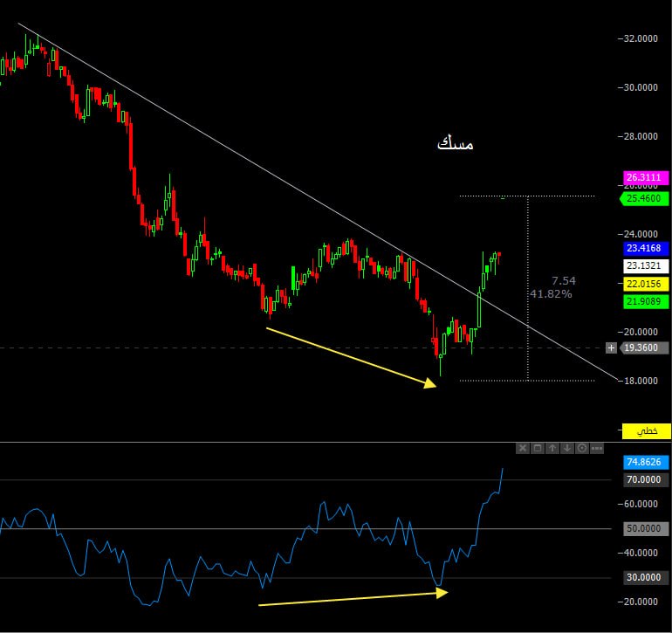Click the magenta 26.3111 price label
This screenshot has height=633, width=672.
tap(646, 177)
